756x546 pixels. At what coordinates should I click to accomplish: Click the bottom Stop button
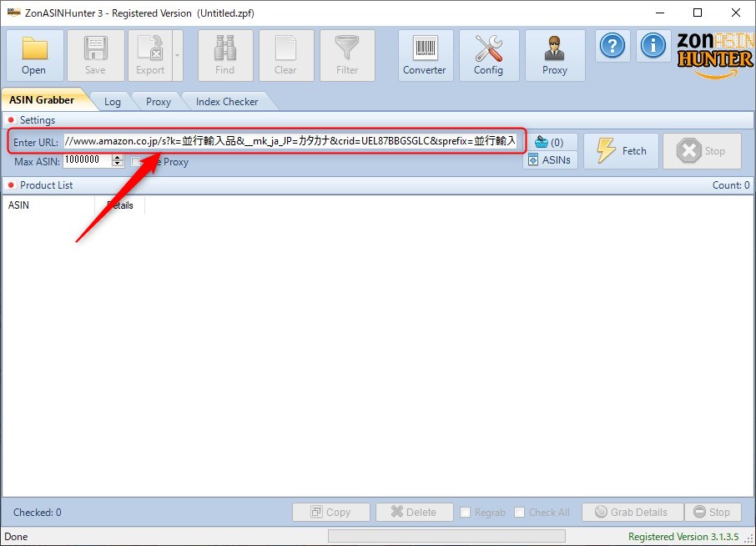[713, 513]
